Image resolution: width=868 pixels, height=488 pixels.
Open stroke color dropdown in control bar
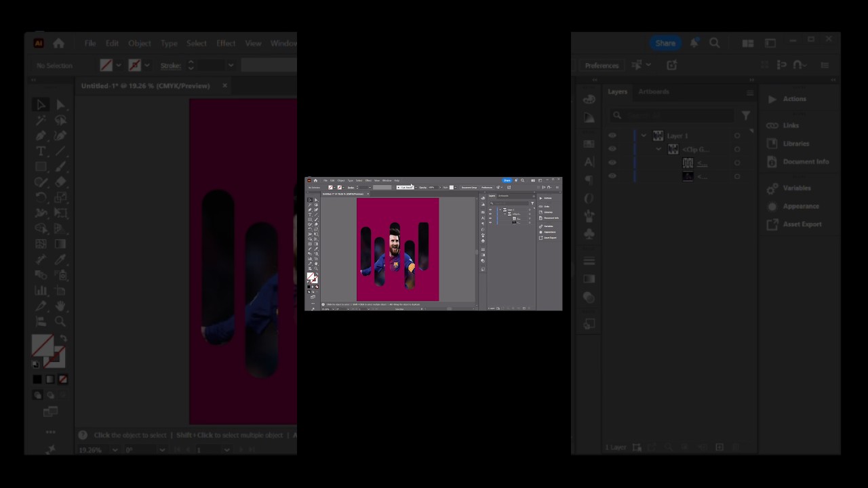coord(147,65)
